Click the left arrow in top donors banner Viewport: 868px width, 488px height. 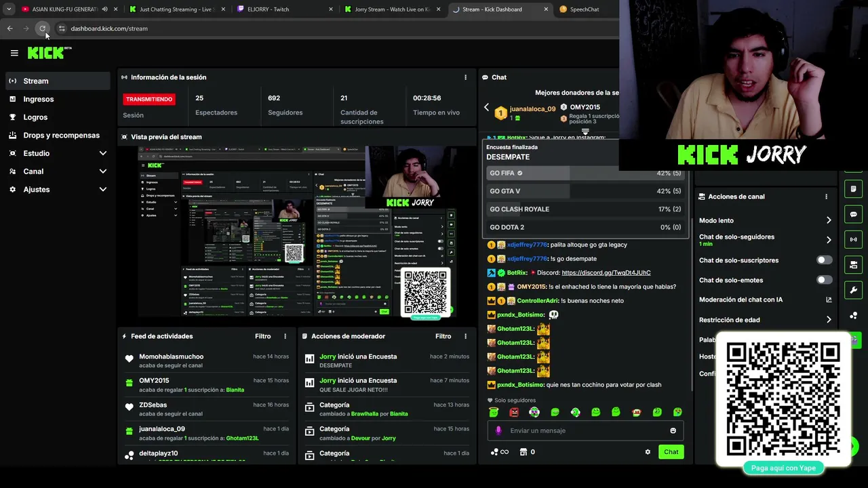[486, 107]
